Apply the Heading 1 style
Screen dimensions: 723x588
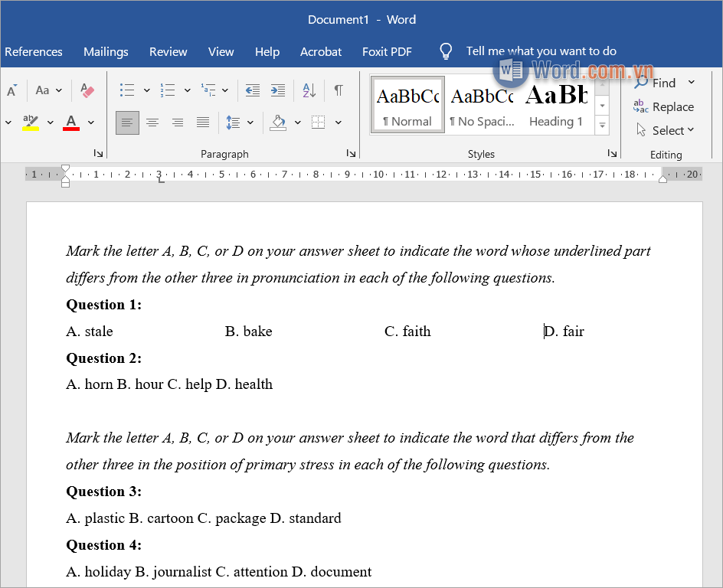556,106
